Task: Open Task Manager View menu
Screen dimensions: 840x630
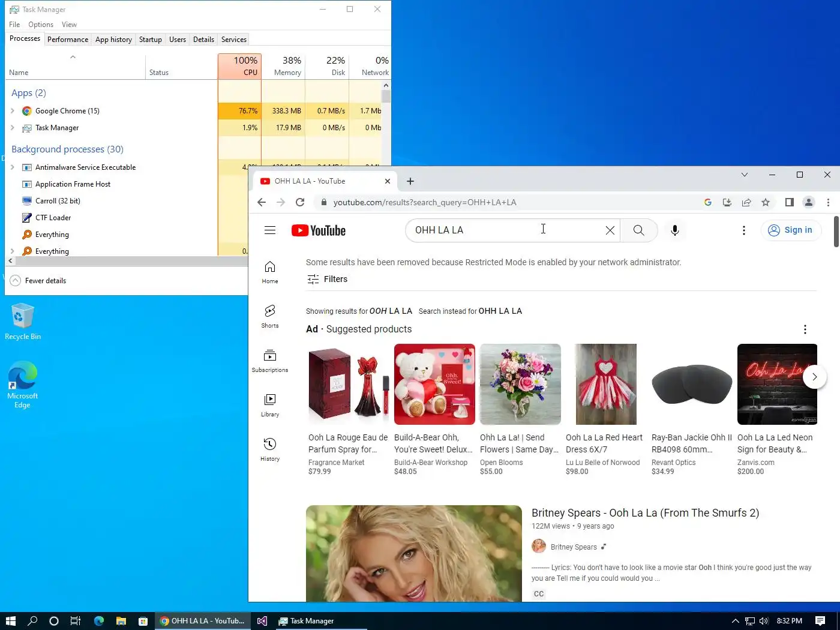Action: click(x=69, y=25)
